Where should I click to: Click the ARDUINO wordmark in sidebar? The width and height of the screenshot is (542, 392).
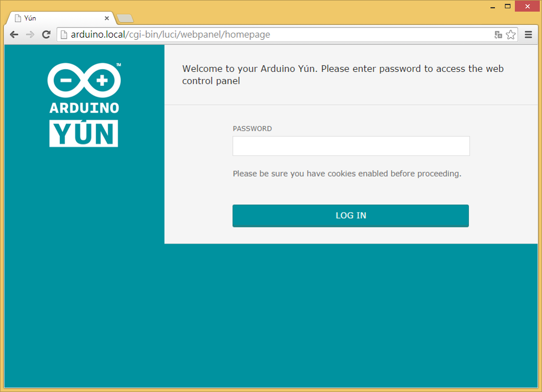[x=84, y=109]
